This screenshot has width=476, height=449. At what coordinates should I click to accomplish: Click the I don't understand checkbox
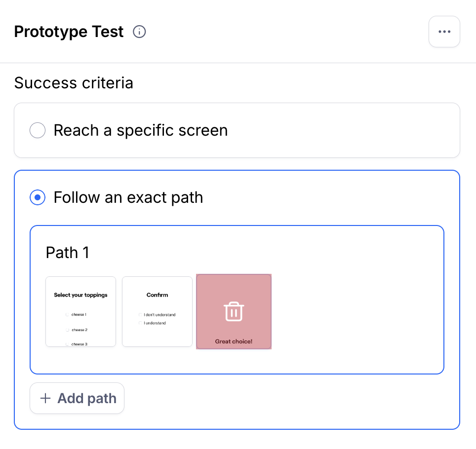[140, 315]
